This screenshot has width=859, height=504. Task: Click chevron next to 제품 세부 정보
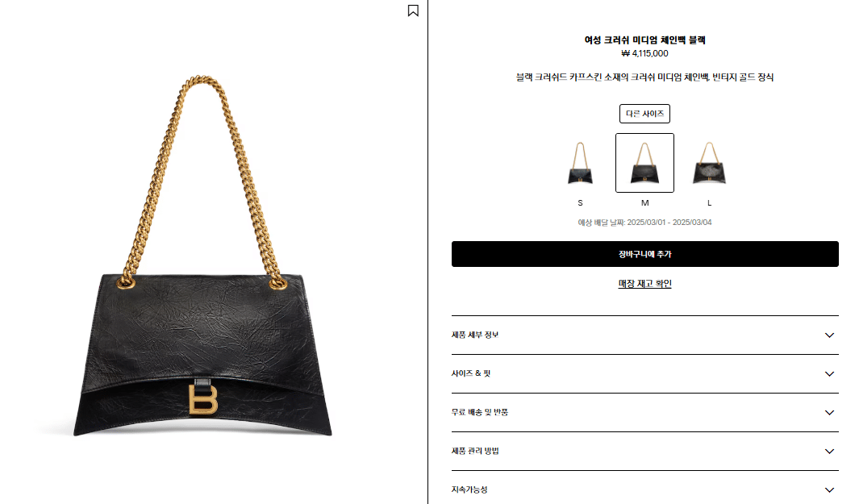tap(829, 335)
